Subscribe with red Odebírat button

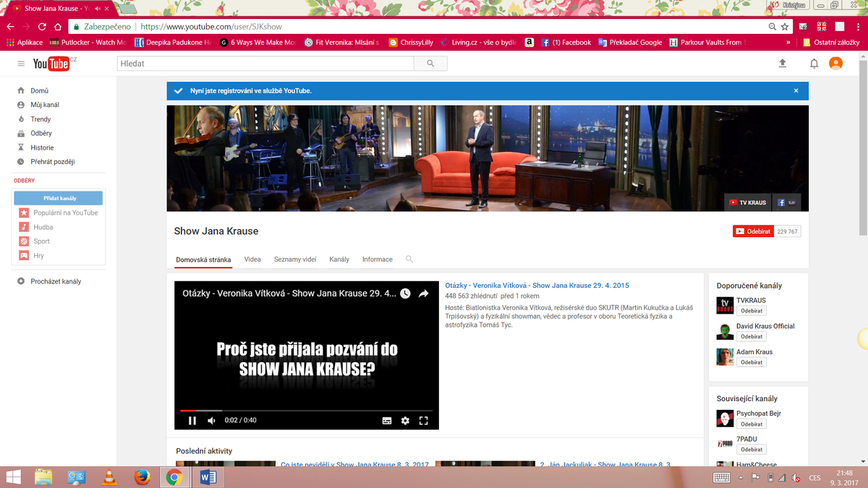pyautogui.click(x=752, y=231)
